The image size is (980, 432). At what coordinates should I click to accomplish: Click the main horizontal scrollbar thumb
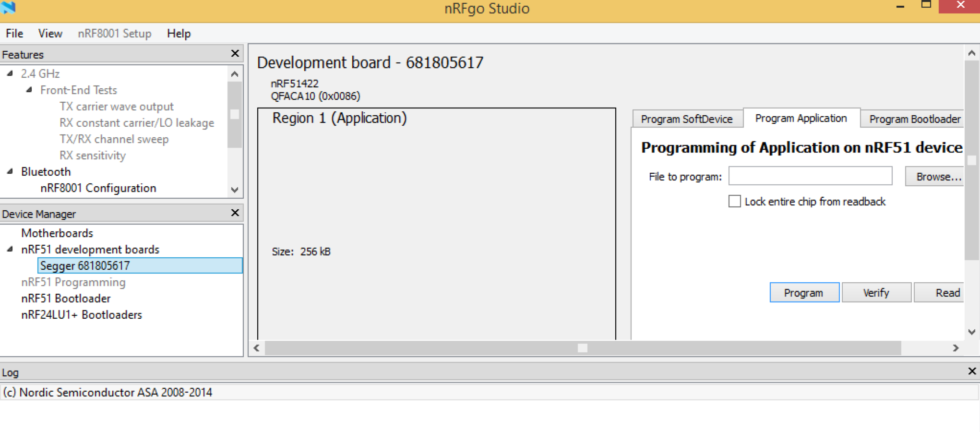point(583,348)
